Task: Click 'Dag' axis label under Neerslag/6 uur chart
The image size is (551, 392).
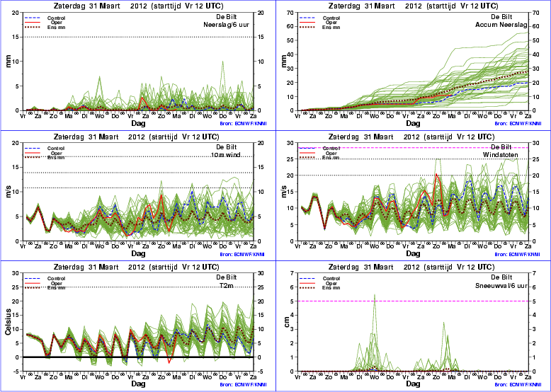Action: (x=138, y=124)
